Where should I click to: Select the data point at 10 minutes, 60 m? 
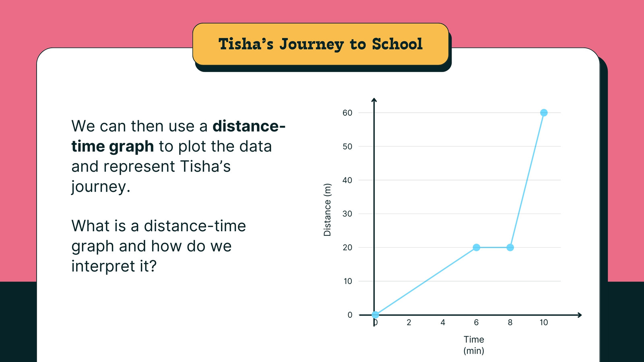(x=544, y=113)
